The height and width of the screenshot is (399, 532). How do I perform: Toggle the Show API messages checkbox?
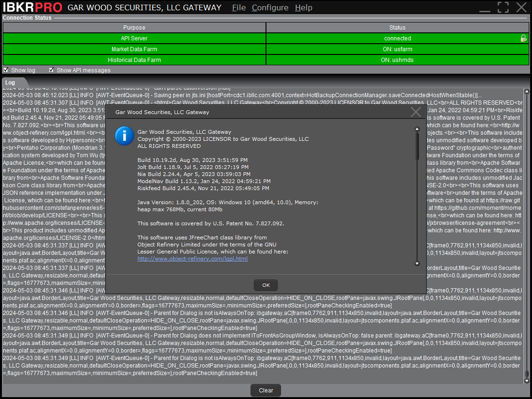click(51, 70)
